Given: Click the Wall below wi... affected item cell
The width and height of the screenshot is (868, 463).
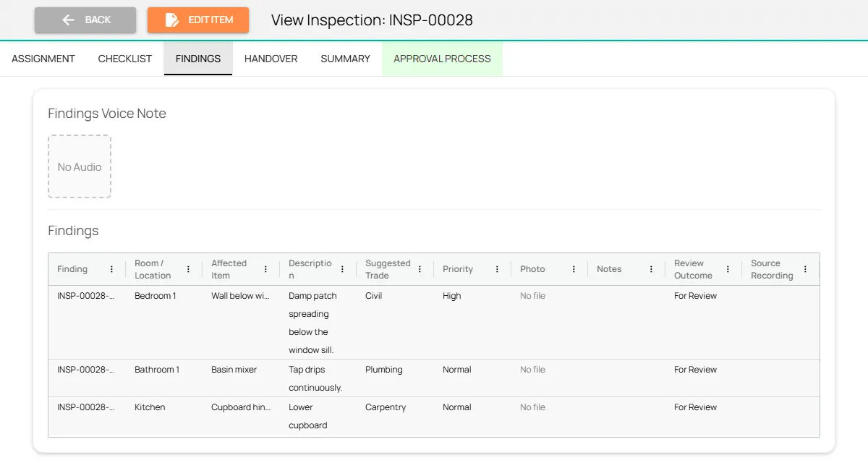Looking at the screenshot, I should click(241, 296).
